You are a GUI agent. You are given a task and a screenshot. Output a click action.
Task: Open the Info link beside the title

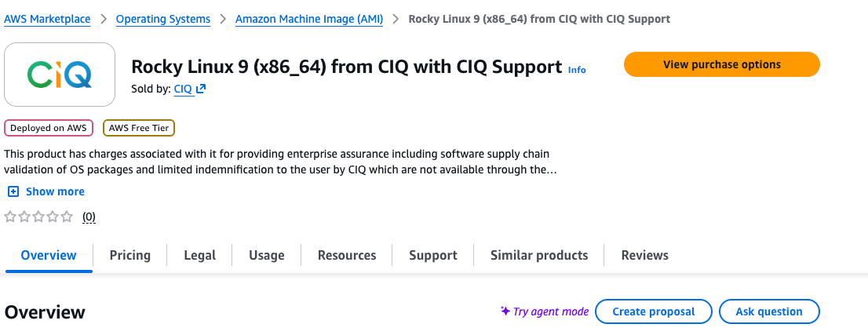coord(577,70)
